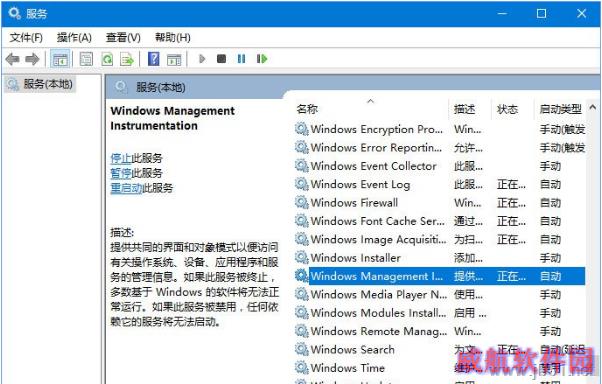Viewport: 602px width, 384px height.
Task: Select Windows Installer service name
Action: tap(356, 258)
